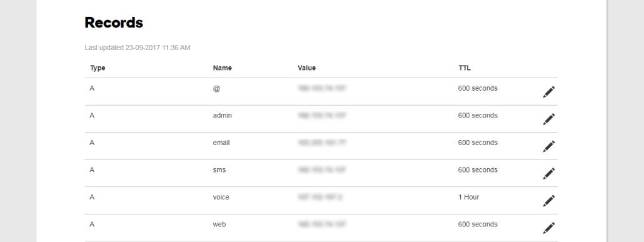Viewport: 644px width, 242px height.
Task: Edit the sms A record
Action: click(x=549, y=173)
